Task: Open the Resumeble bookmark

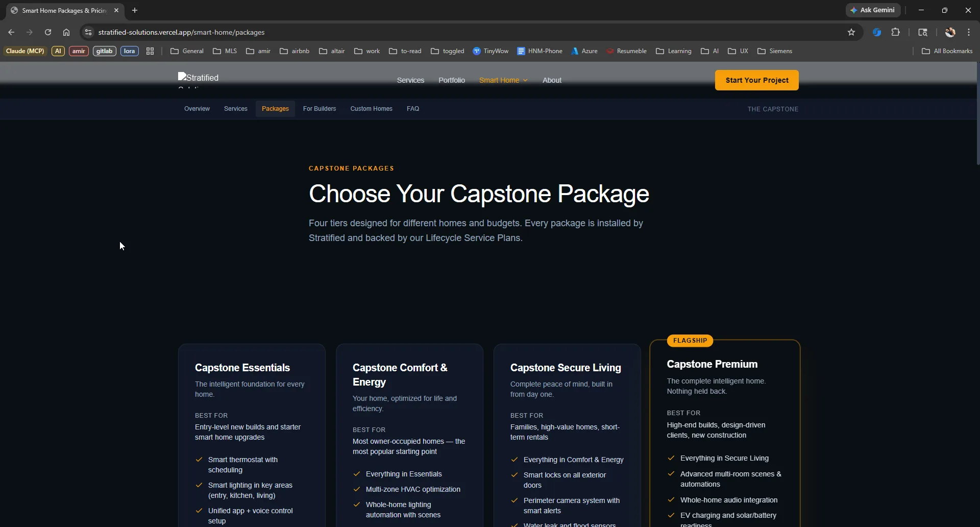Action: coord(626,51)
